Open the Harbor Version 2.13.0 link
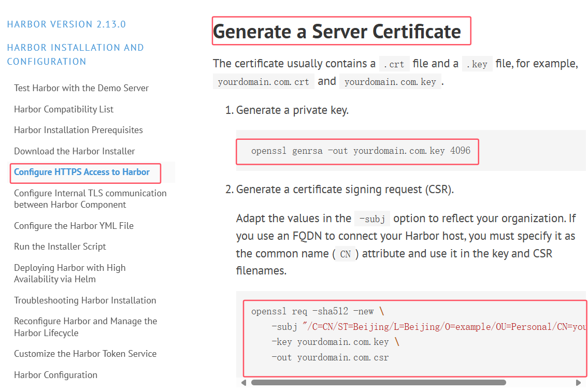This screenshot has width=588, height=391. pyautogui.click(x=66, y=24)
